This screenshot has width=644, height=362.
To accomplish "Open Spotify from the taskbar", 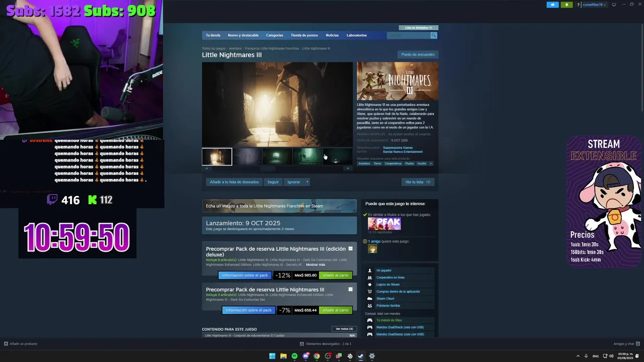I will click(x=294, y=356).
